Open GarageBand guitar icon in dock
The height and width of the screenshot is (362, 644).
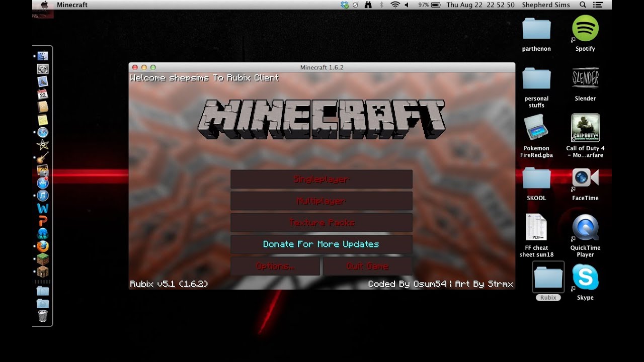coord(43,157)
